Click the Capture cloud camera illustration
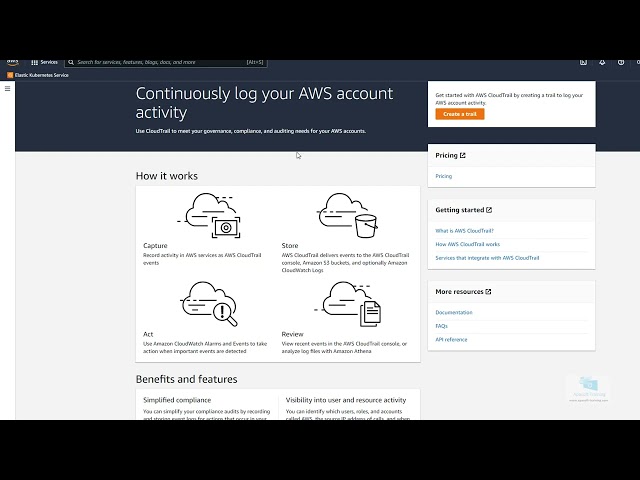The height and width of the screenshot is (480, 640). (x=209, y=215)
